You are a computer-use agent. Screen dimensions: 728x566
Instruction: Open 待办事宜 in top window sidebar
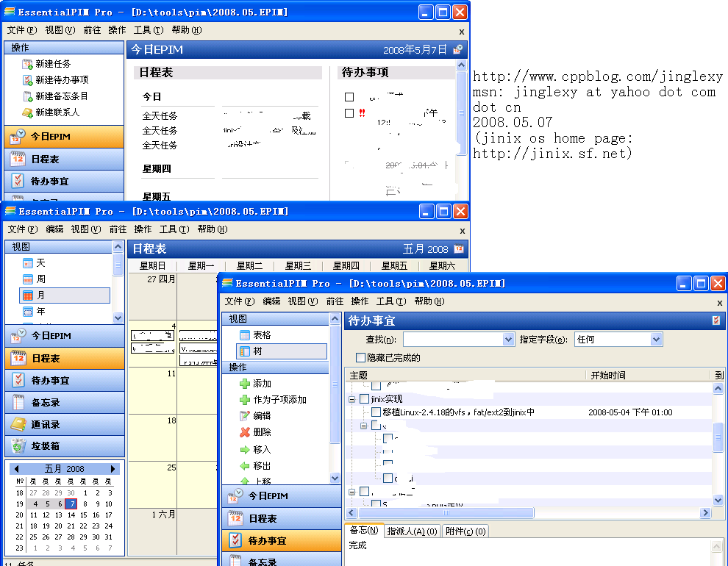tap(64, 182)
